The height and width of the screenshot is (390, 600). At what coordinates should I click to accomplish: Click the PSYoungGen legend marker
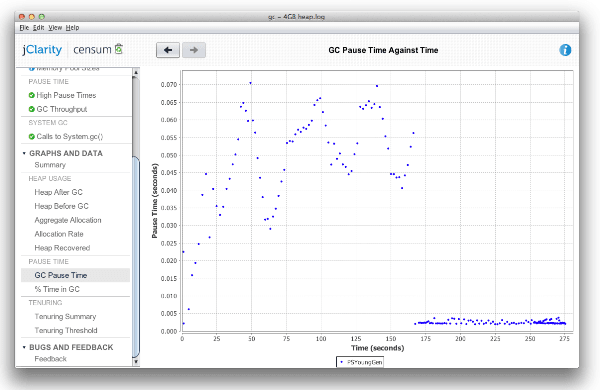(341, 362)
